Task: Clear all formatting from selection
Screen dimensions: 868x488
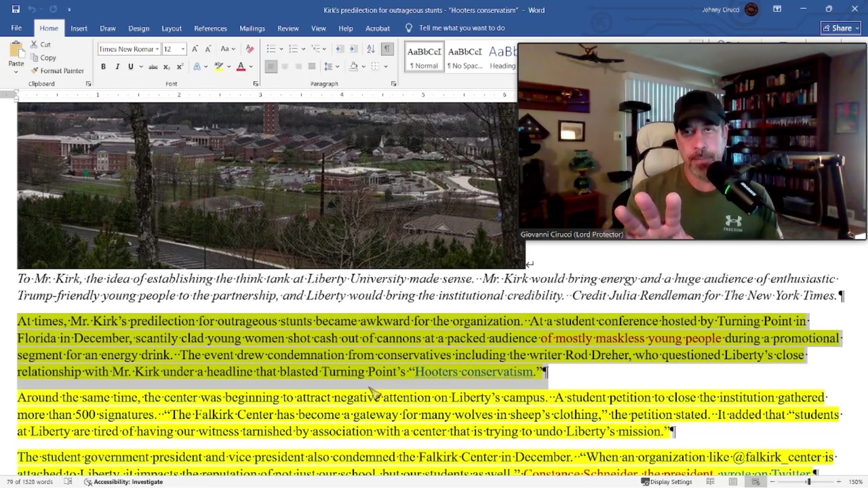Action: click(x=250, y=49)
